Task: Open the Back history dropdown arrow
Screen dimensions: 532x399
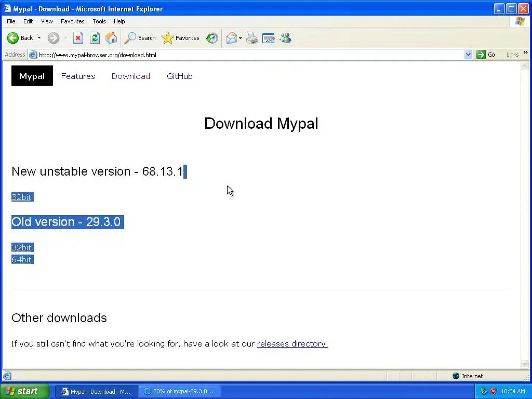Action: [39, 38]
